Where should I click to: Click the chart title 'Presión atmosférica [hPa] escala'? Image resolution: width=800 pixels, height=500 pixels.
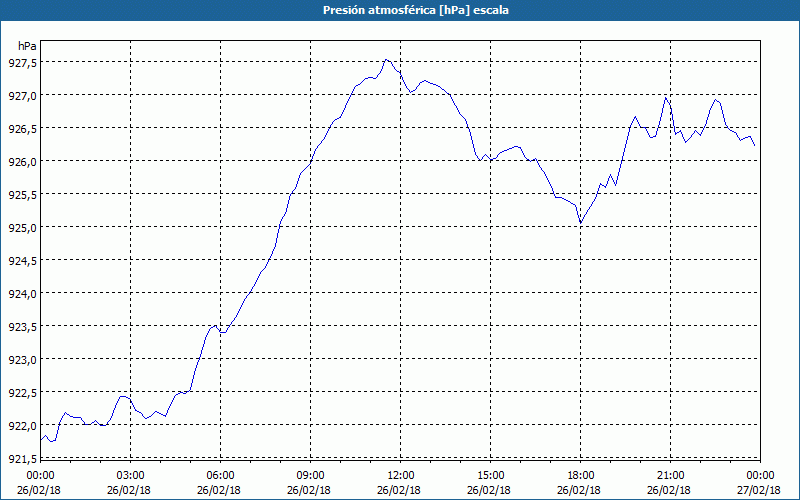[416, 10]
